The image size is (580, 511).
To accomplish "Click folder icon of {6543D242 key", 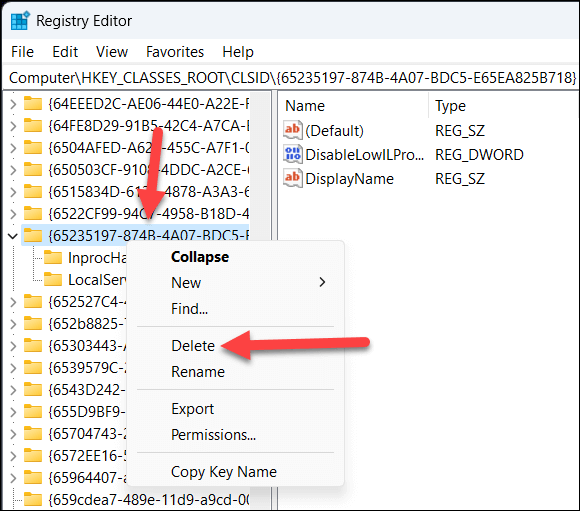I will coord(33,389).
